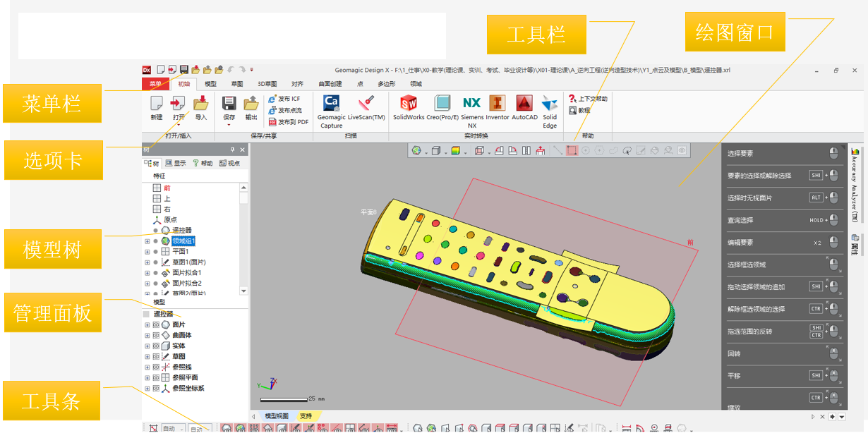Expand the 草图1(面片) tree node

[147, 262]
